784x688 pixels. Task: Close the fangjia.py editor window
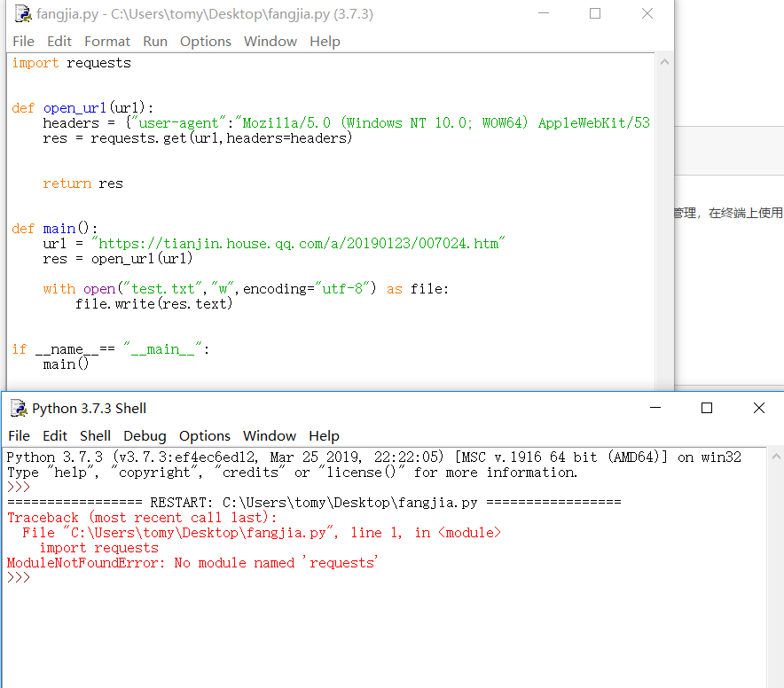647,14
